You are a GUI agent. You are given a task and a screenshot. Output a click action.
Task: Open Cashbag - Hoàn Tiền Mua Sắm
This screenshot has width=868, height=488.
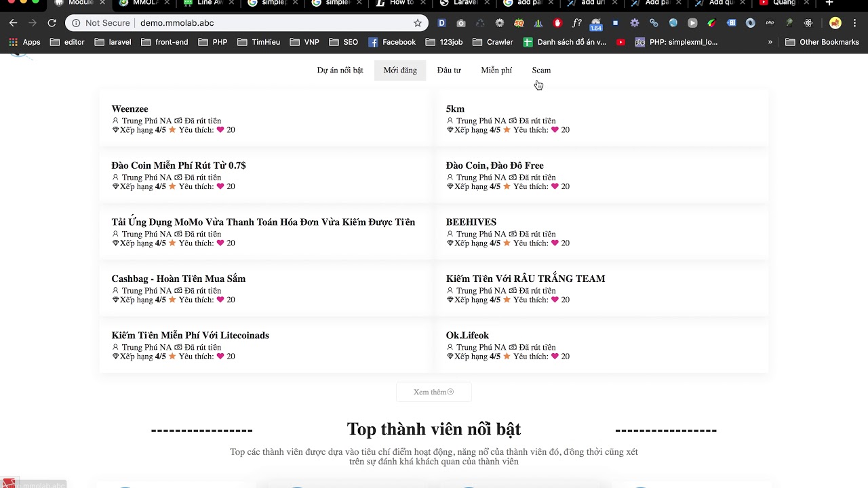(x=178, y=279)
